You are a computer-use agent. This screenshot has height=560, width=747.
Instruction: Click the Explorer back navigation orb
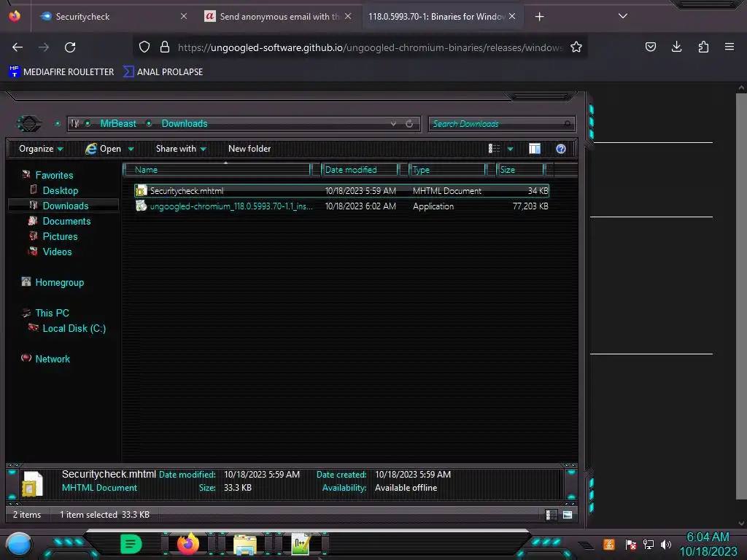click(x=29, y=124)
